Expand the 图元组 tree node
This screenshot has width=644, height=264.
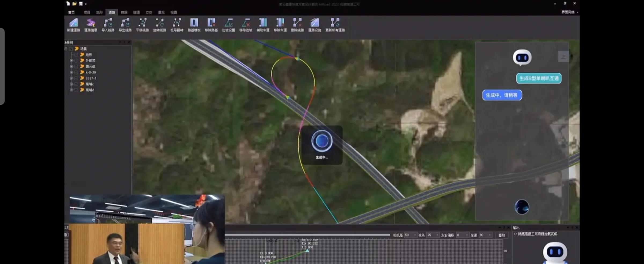[x=71, y=66]
